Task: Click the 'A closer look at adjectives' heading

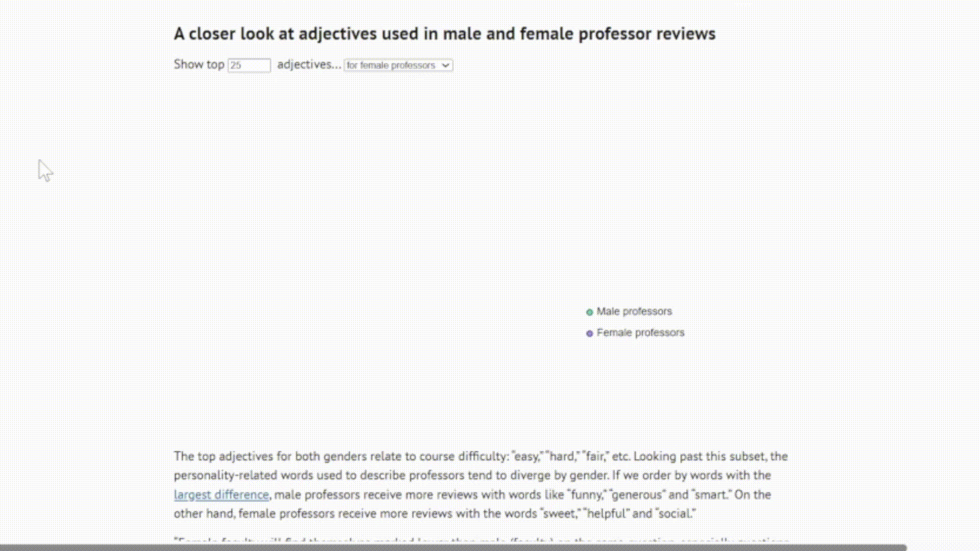Action: pyautogui.click(x=445, y=34)
